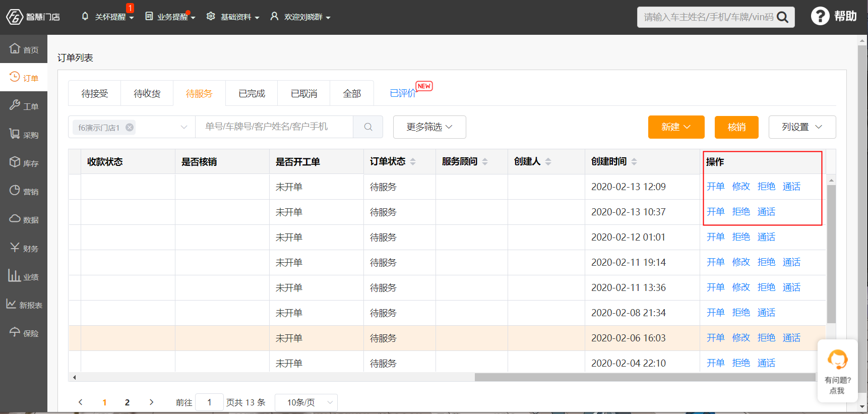Click the 前往 page number input

tap(209, 402)
